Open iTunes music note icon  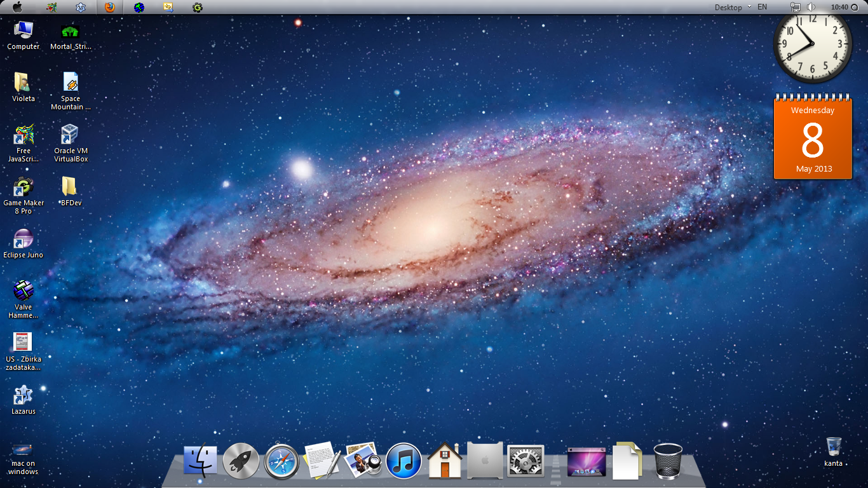tap(403, 461)
